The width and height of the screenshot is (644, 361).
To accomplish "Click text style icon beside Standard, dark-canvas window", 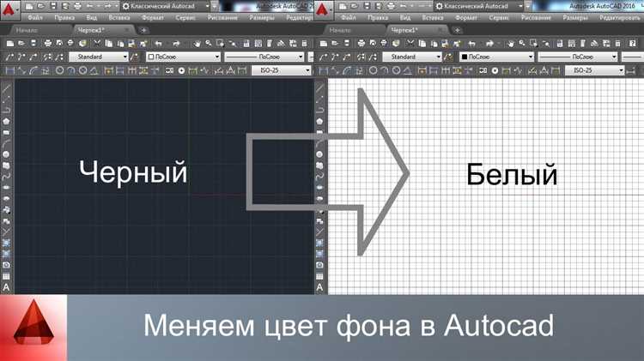I will [x=134, y=57].
